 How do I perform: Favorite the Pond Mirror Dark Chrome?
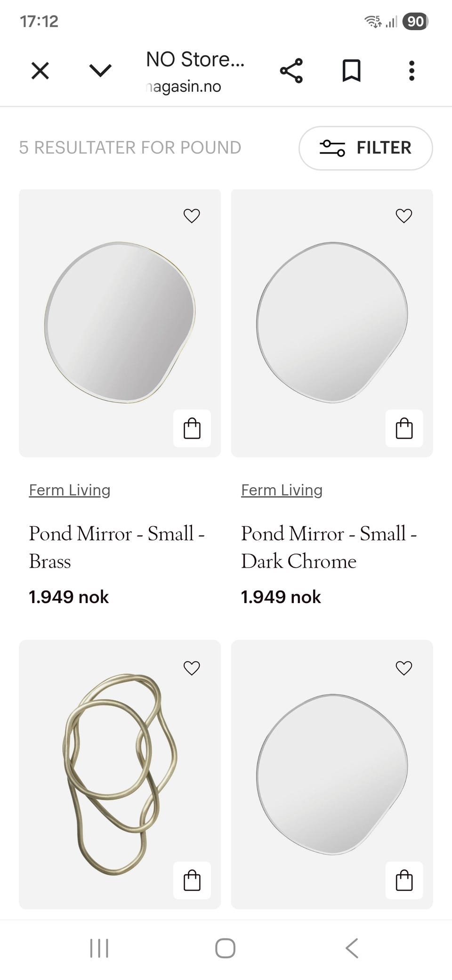[x=404, y=216]
